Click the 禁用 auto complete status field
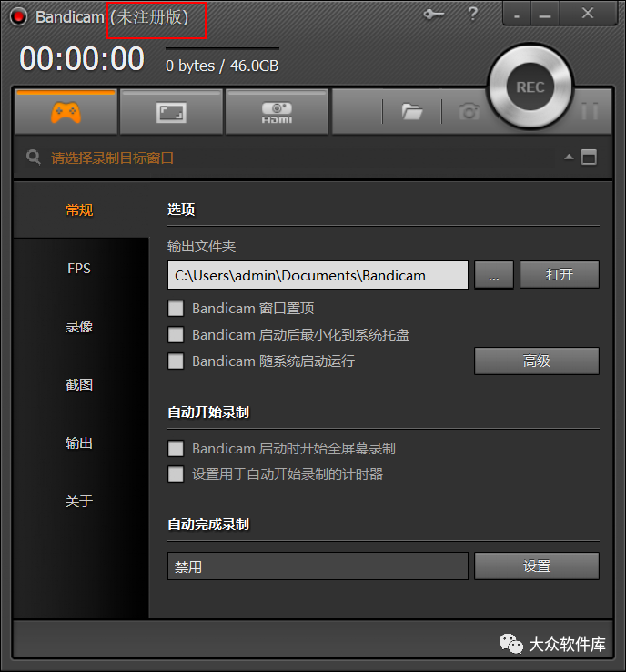Screen dimensions: 626x672 [x=318, y=566]
